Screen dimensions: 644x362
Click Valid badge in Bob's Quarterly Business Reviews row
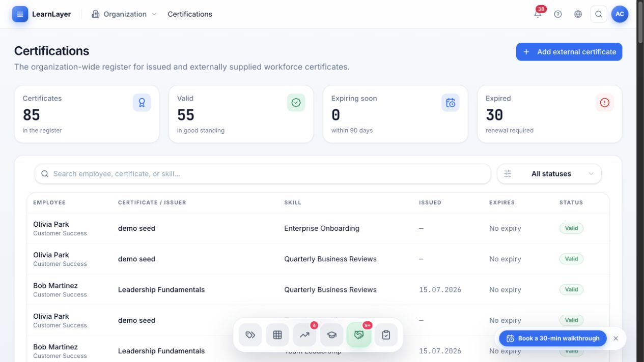pos(571,290)
